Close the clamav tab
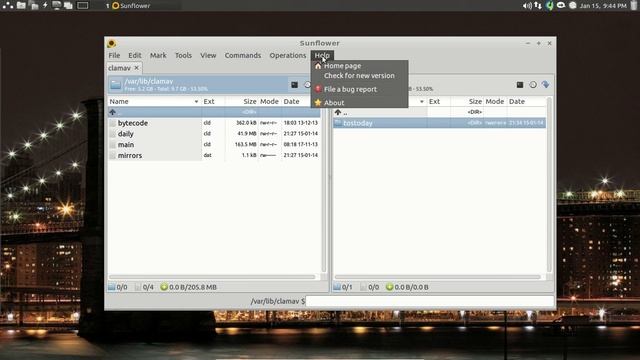Image resolution: width=640 pixels, height=360 pixels. click(x=137, y=68)
